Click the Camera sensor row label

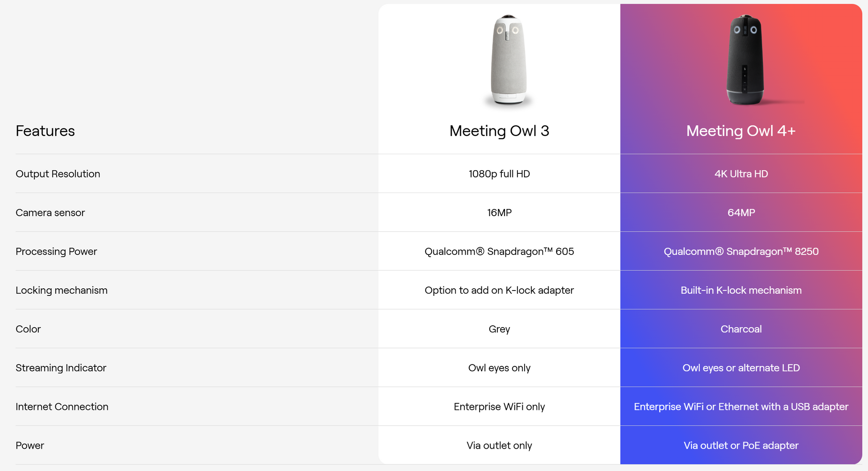coord(50,213)
